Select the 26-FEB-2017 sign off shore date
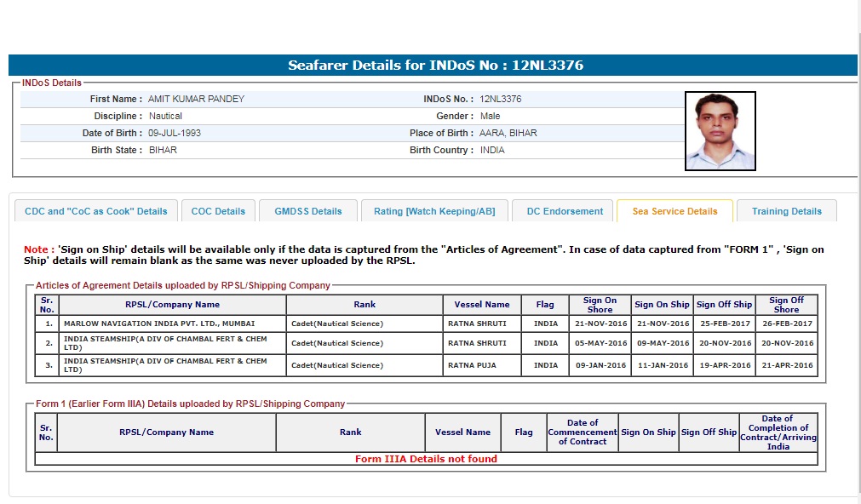Screen dimensions: 861x504 (786, 324)
